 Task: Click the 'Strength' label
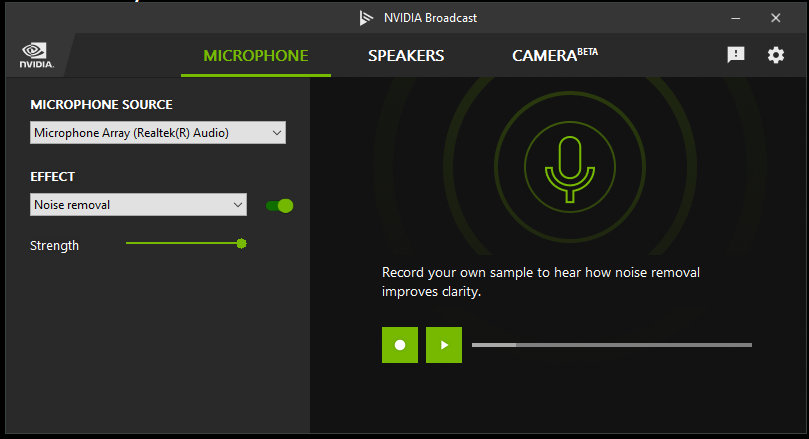(54, 246)
